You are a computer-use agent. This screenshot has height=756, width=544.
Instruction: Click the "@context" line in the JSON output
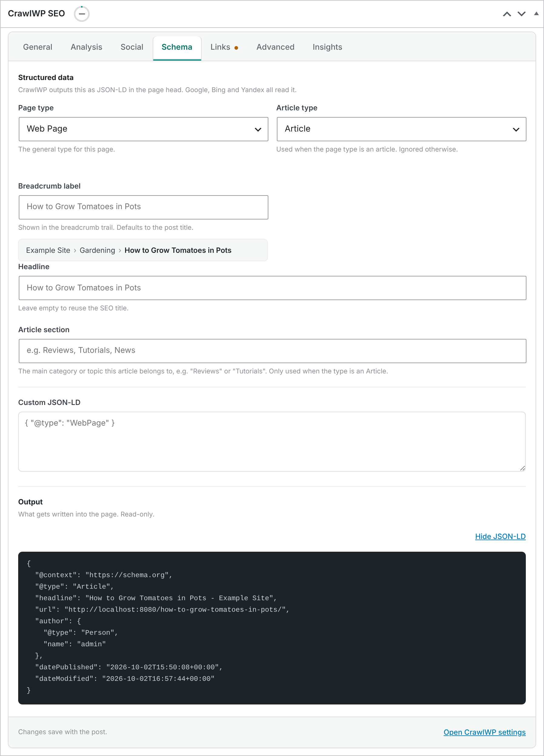click(x=104, y=575)
